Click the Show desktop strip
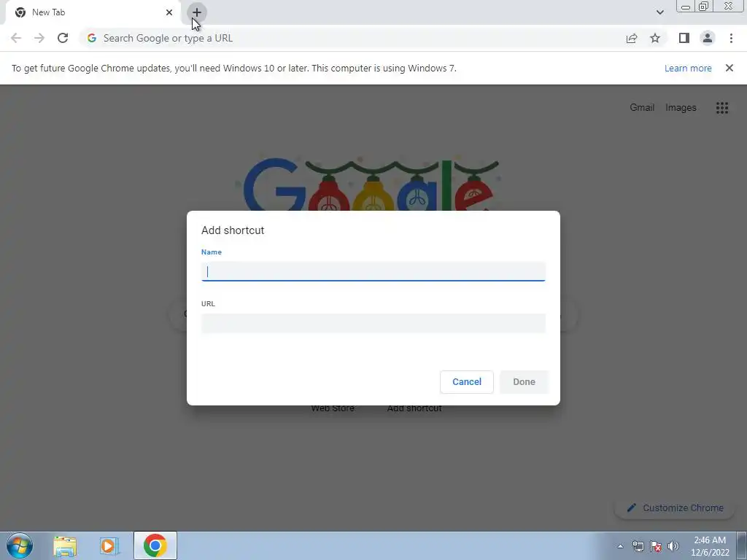The image size is (747, 560). (x=741, y=545)
